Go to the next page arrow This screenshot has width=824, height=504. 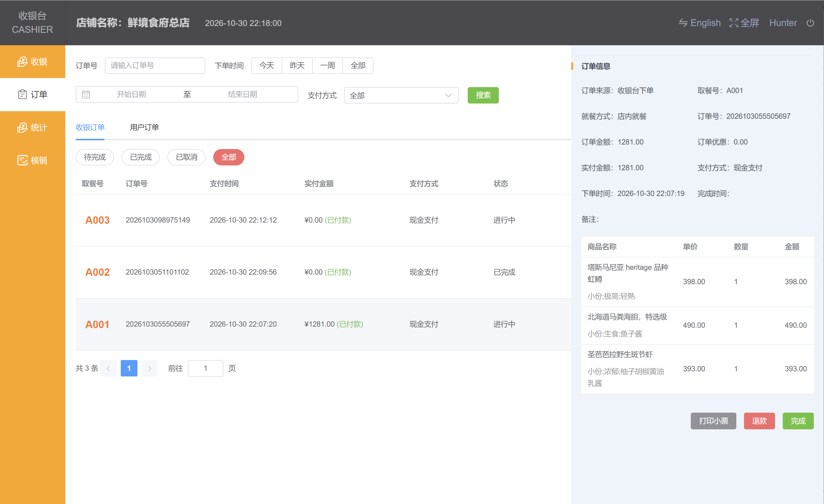coord(150,368)
